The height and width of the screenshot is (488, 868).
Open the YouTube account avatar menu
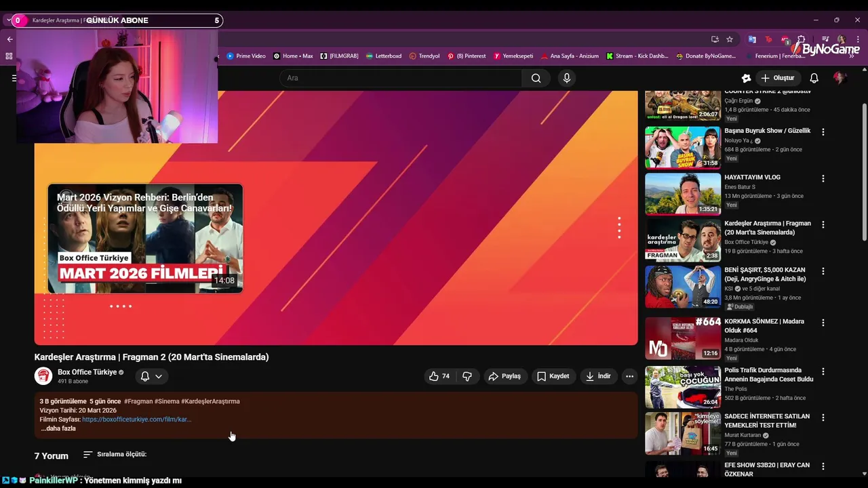pos(840,78)
